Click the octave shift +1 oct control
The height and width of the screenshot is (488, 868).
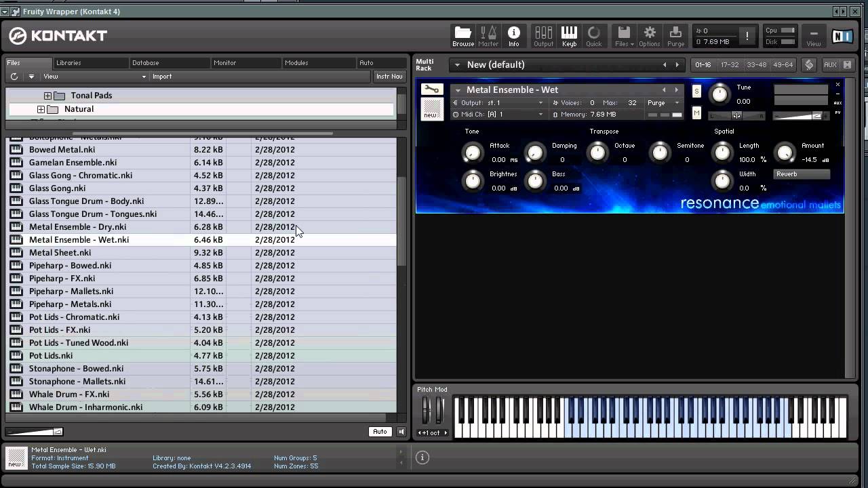click(x=431, y=432)
